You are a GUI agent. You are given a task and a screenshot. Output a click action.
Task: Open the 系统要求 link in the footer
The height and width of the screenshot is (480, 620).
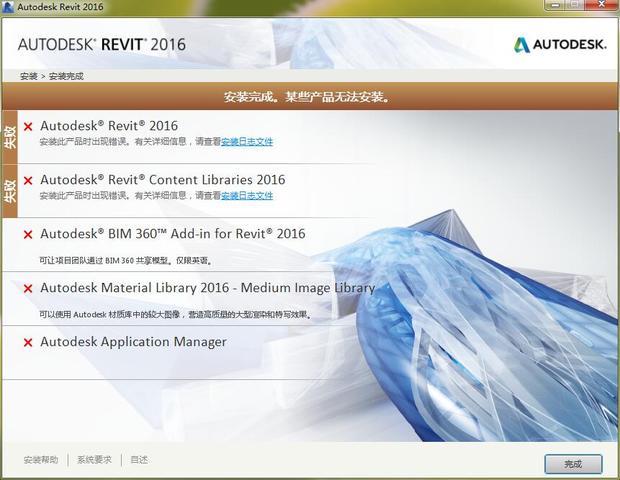[x=95, y=460]
